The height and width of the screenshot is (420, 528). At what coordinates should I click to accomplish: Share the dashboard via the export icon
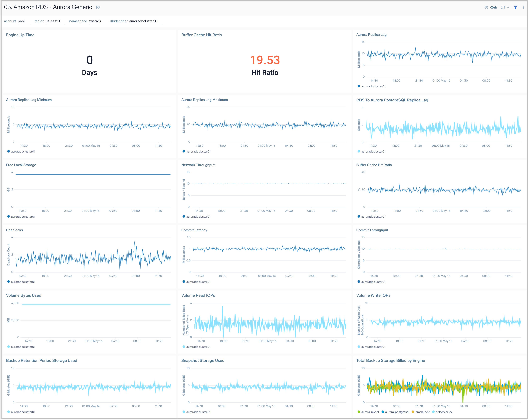click(98, 7)
